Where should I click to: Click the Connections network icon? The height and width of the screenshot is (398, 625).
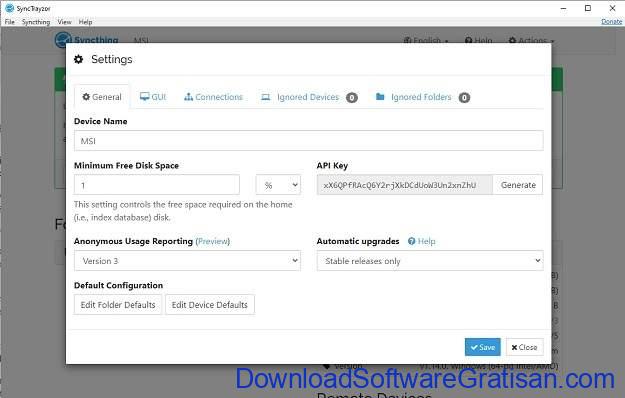tap(188, 97)
